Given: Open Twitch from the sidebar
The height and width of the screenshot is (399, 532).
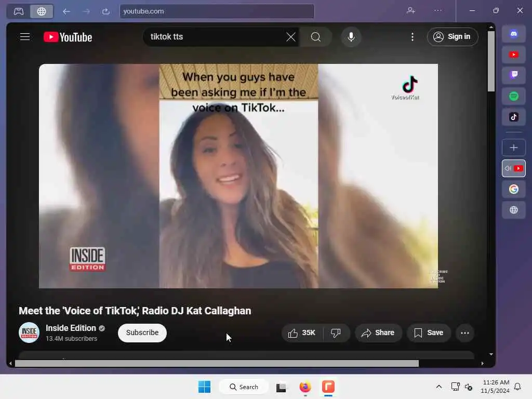Looking at the screenshot, I should point(514,75).
